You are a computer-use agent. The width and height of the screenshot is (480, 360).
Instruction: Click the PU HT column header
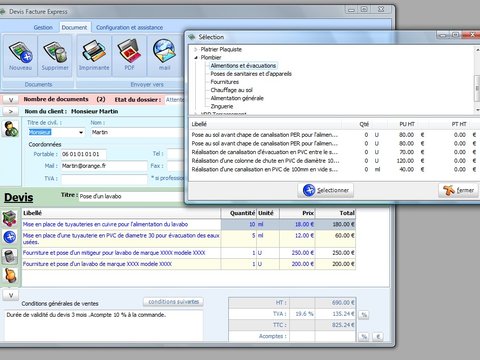pyautogui.click(x=407, y=124)
